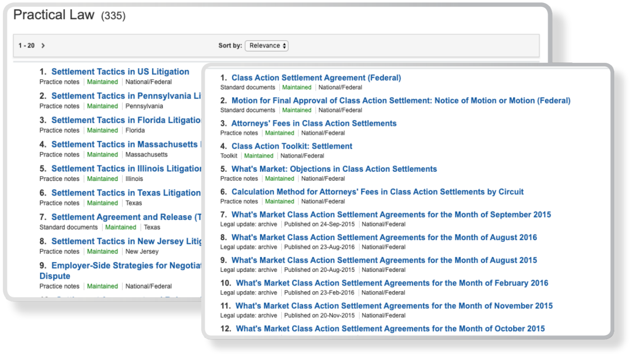Open Class Action Toolkit: Settlement
This screenshot has height=362, width=644.
point(292,146)
